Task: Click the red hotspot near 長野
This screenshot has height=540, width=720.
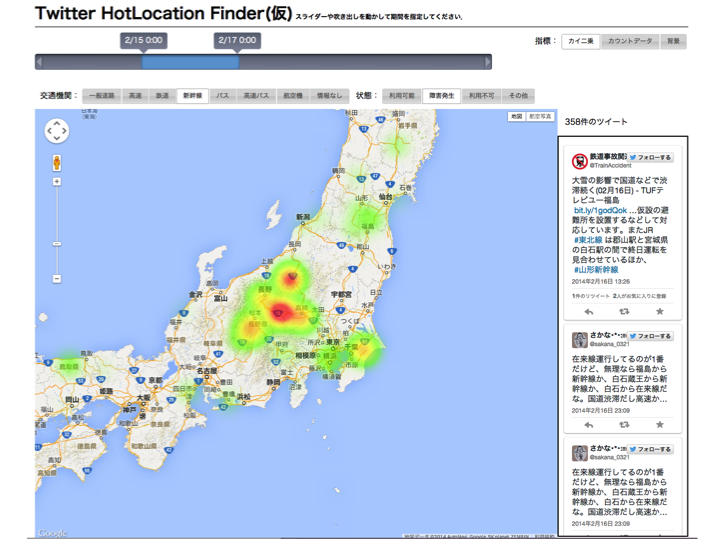Action: pyautogui.click(x=291, y=278)
